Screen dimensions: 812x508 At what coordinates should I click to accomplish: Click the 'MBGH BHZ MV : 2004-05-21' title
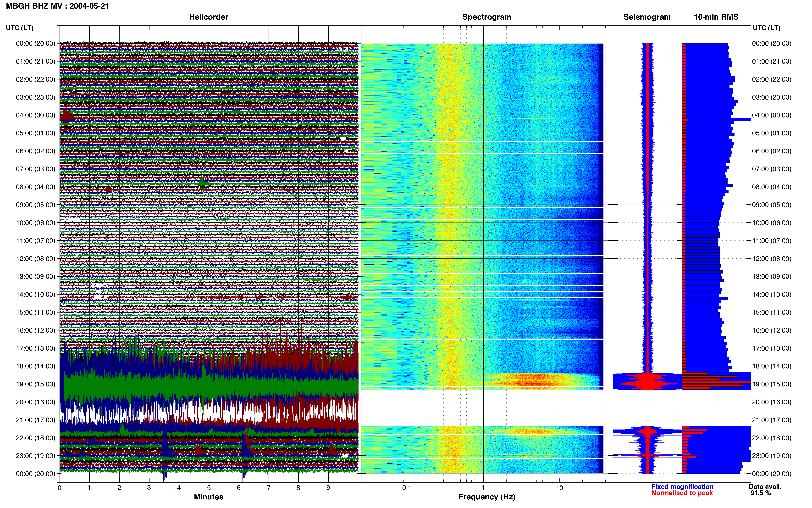[x=57, y=6]
